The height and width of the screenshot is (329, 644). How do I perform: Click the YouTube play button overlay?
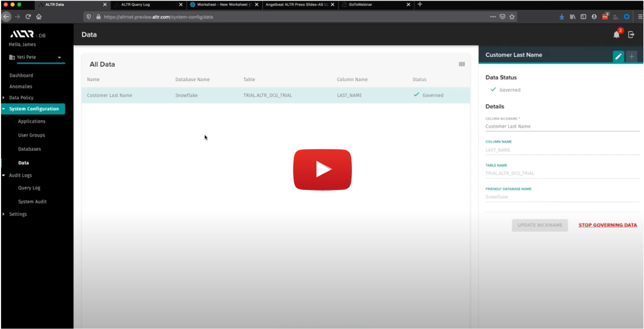[322, 169]
